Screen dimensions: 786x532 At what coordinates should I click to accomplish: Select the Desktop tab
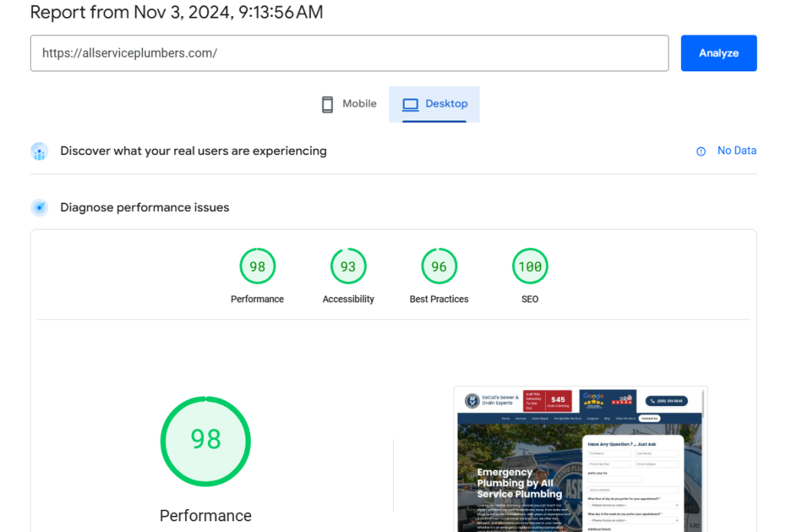pyautogui.click(x=434, y=104)
